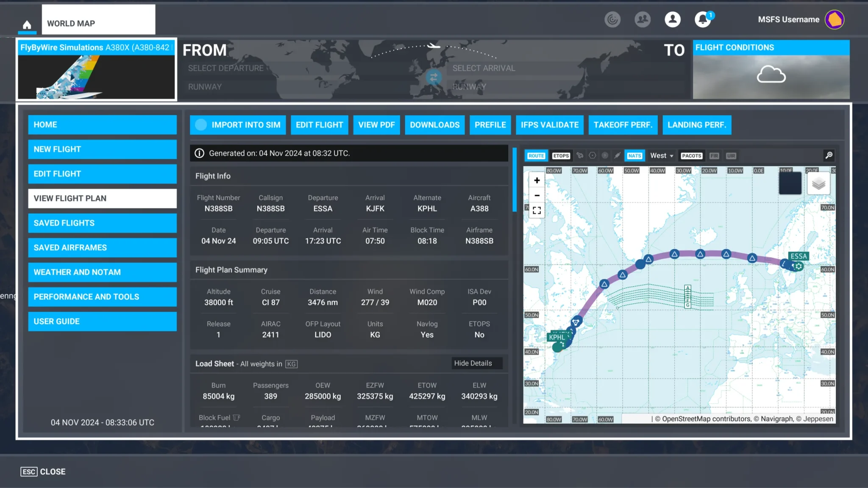Open TAKEOFF PERF. calculator
This screenshot has width=868, height=488.
pyautogui.click(x=623, y=125)
